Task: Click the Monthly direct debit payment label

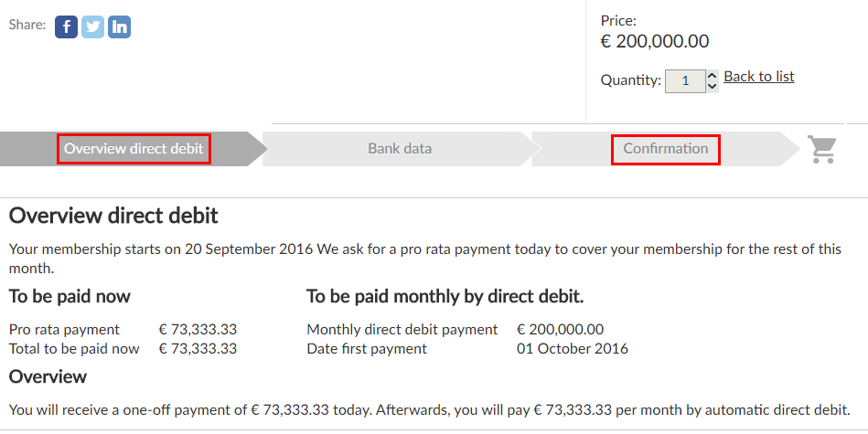Action: coord(402,330)
